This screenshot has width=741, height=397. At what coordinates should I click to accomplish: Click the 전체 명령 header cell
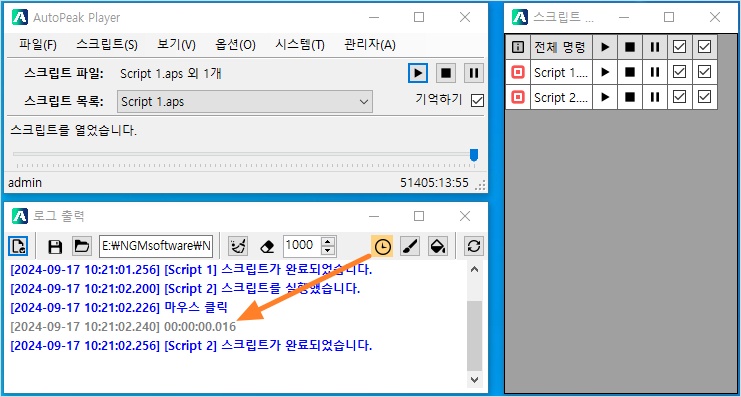pyautogui.click(x=561, y=47)
